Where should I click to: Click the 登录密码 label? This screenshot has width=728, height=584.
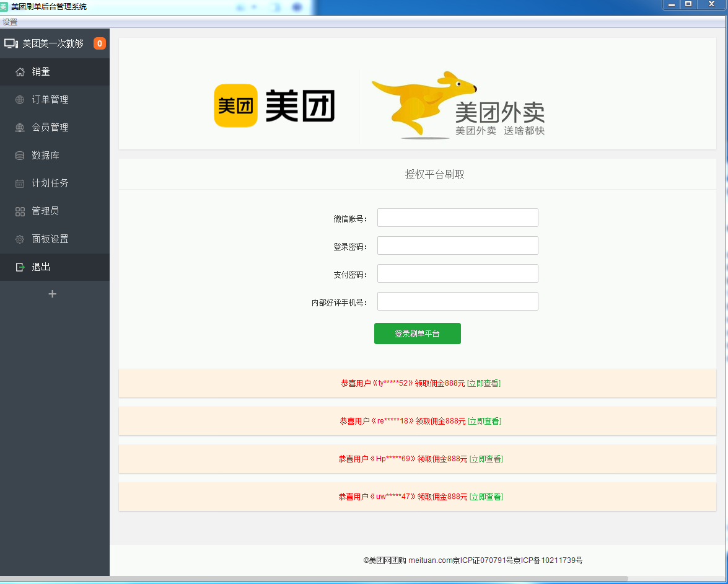351,247
